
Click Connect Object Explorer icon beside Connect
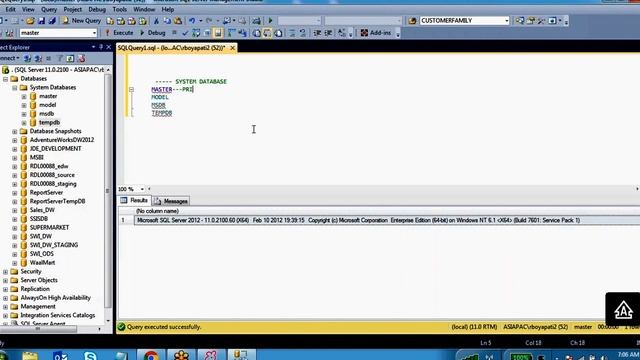pos(27,59)
